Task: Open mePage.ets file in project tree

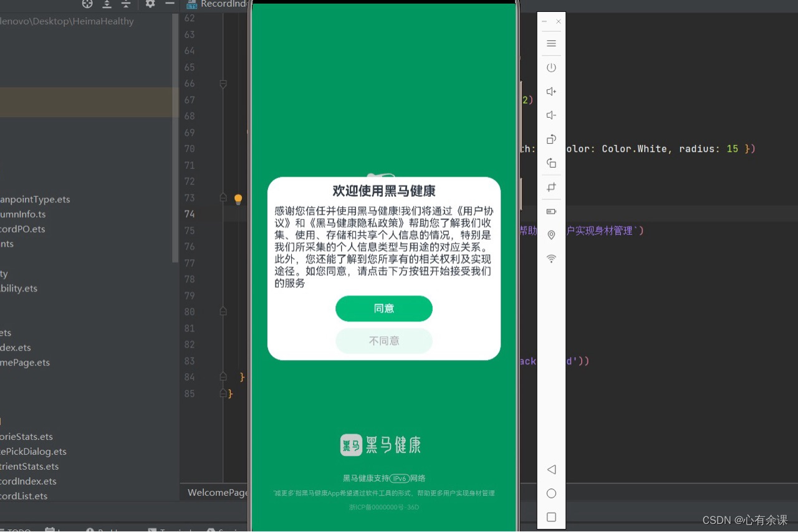Action: [25, 363]
